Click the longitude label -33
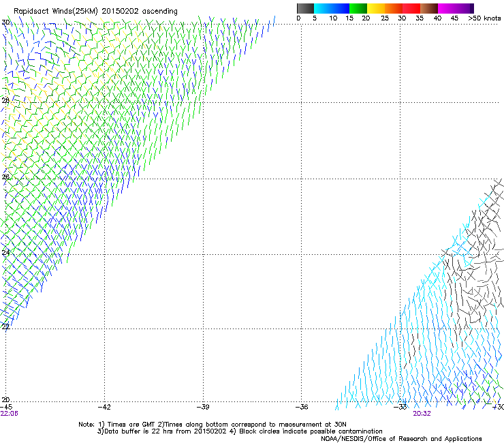 pyautogui.click(x=400, y=407)
